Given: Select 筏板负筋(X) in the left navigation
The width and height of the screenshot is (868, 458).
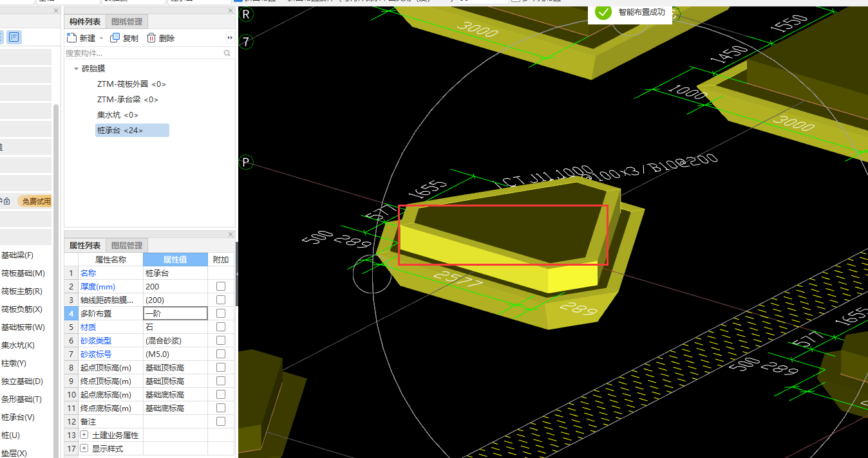Looking at the screenshot, I should click(x=22, y=309).
